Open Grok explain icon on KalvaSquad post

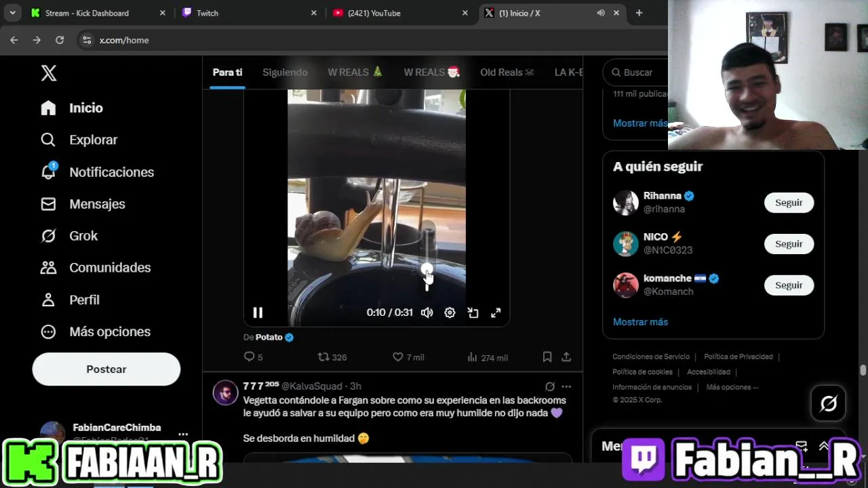(x=550, y=386)
